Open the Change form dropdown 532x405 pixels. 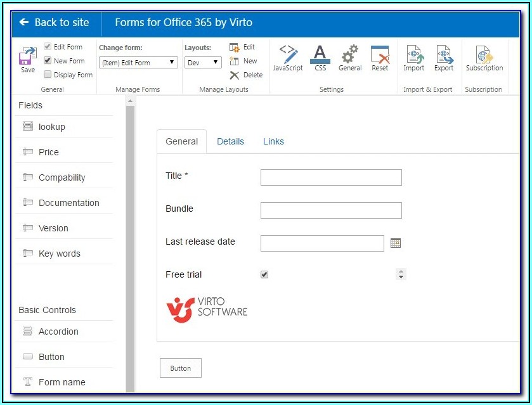(139, 63)
